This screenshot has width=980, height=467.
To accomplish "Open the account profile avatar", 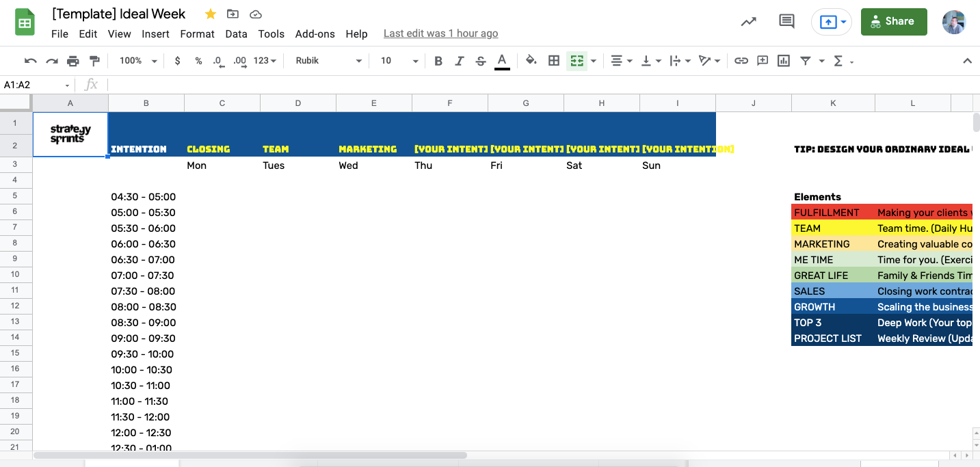I will coord(953,22).
